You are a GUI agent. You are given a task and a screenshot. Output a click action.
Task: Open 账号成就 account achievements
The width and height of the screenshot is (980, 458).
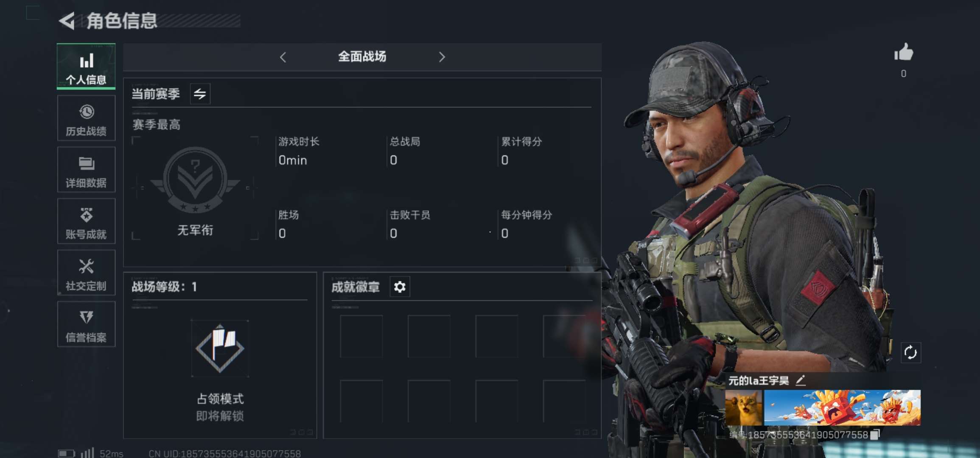(x=86, y=221)
